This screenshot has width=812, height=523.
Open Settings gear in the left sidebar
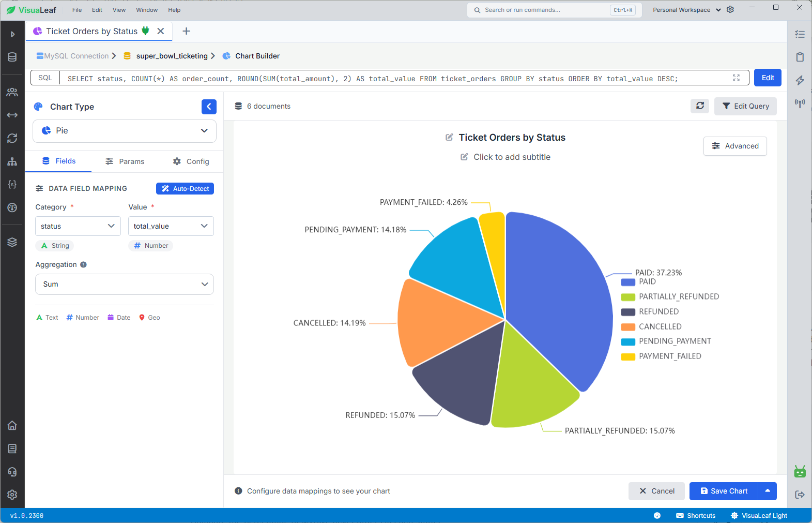(12, 495)
